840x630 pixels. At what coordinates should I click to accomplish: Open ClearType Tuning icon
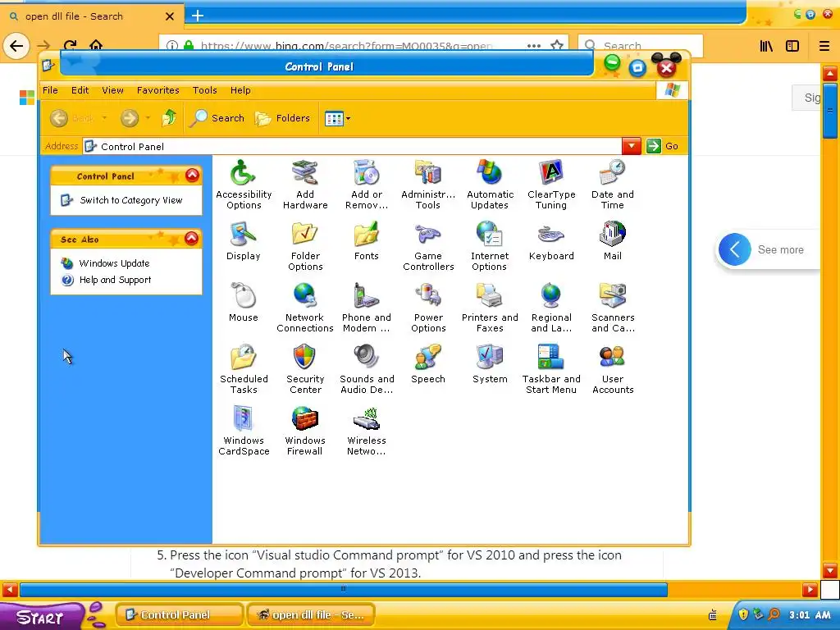(x=551, y=185)
